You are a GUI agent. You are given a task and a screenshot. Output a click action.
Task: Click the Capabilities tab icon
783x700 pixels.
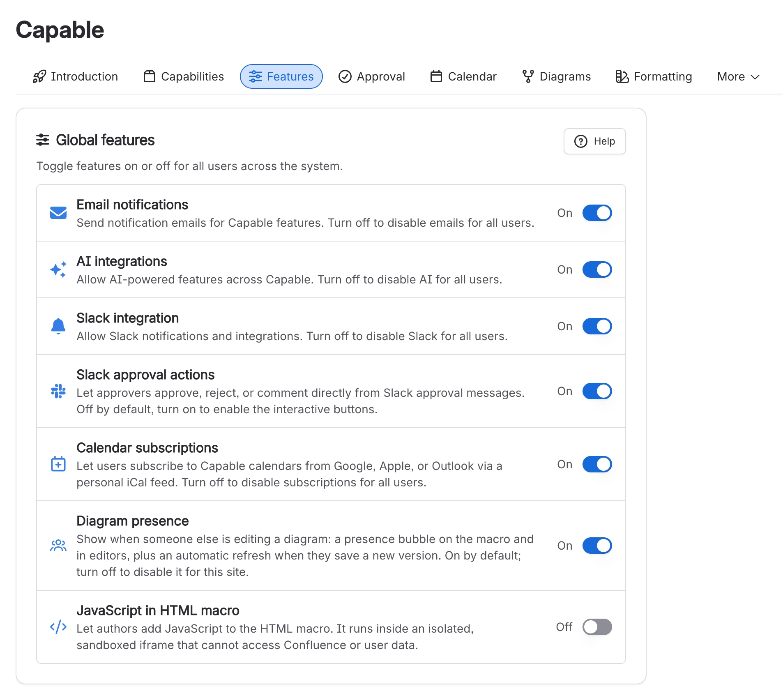[x=150, y=76]
